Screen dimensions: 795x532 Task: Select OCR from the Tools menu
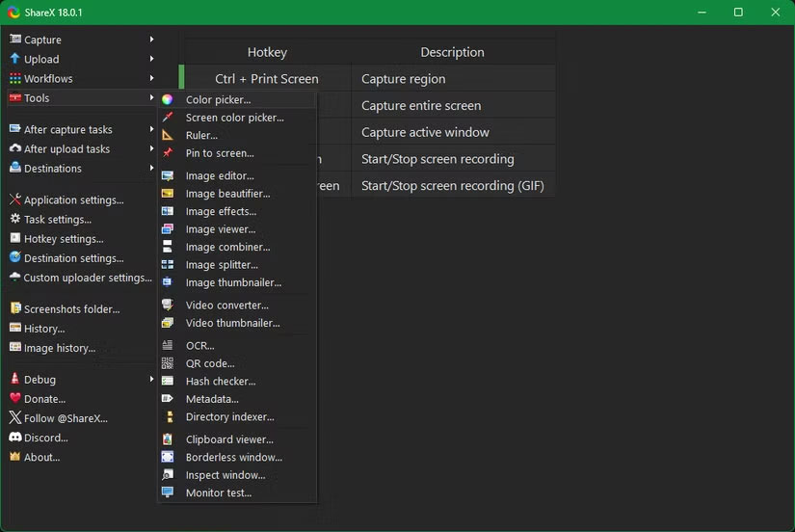click(200, 346)
